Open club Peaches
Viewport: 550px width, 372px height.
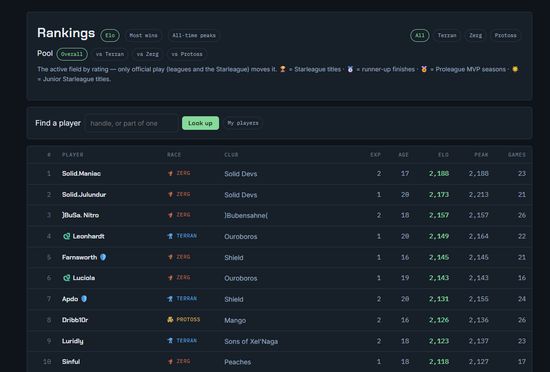coord(237,362)
